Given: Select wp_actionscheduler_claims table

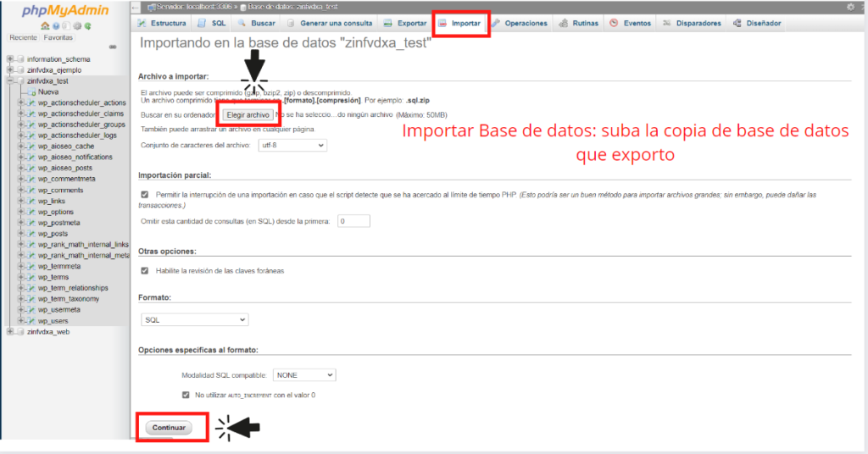Looking at the screenshot, I should point(81,113).
